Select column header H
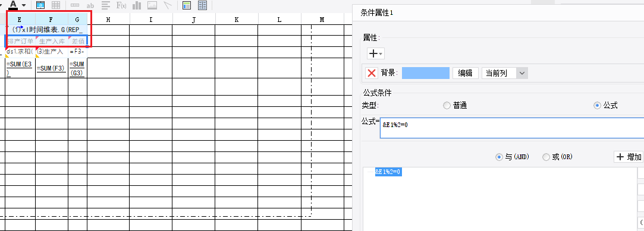The width and height of the screenshot is (644, 231). 108,19
